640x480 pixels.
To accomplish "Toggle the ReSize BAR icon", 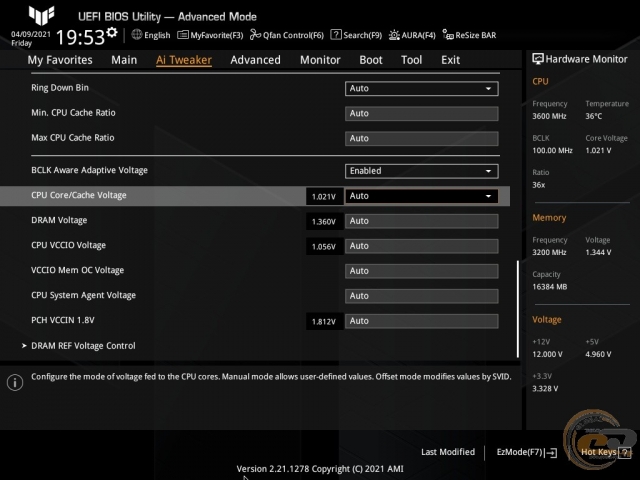I will click(x=448, y=35).
